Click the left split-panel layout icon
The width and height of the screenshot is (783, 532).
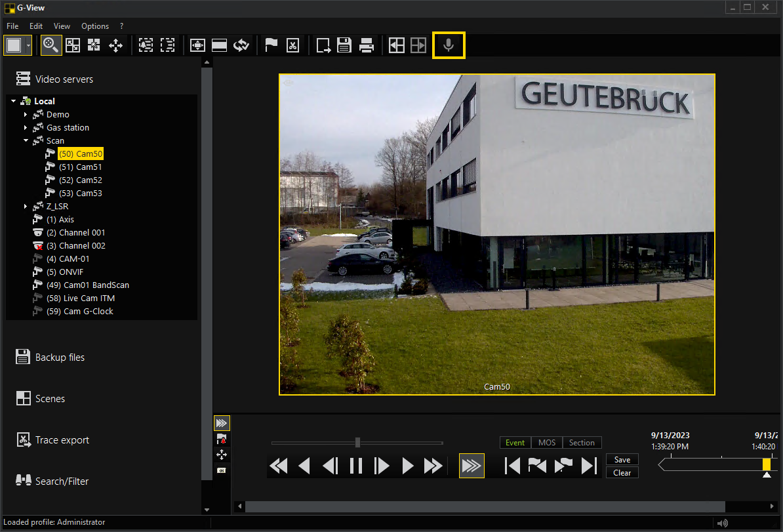tap(397, 45)
